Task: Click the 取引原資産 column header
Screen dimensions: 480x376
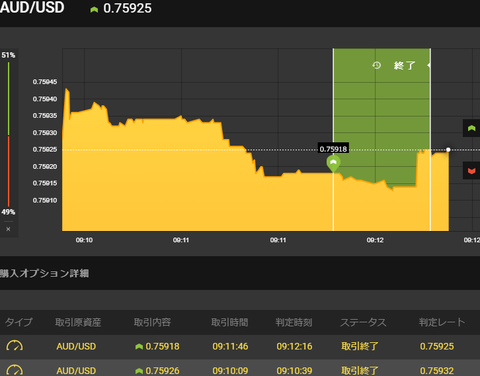Action: pyautogui.click(x=78, y=322)
